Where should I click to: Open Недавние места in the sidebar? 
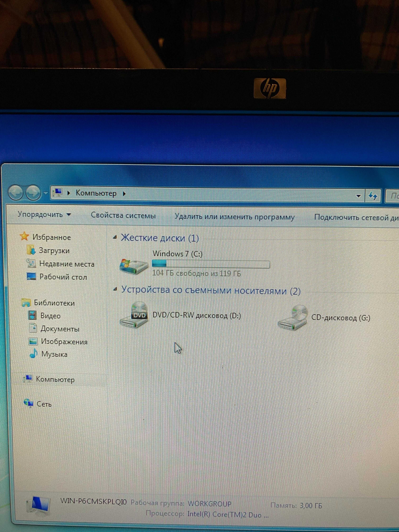(x=67, y=264)
